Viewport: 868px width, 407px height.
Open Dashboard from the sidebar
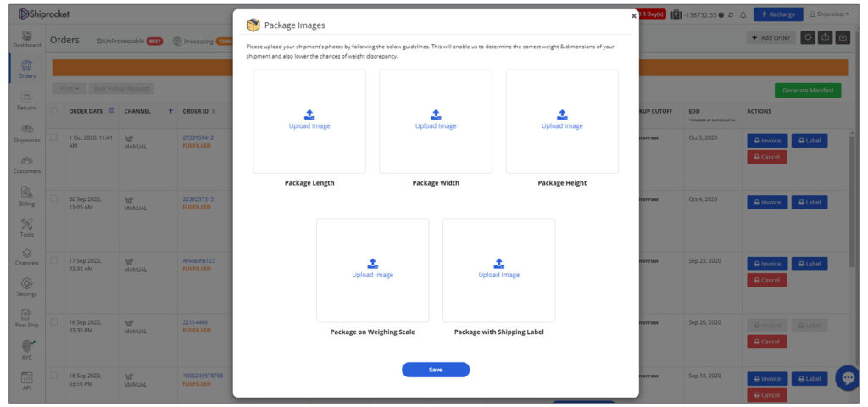point(26,39)
